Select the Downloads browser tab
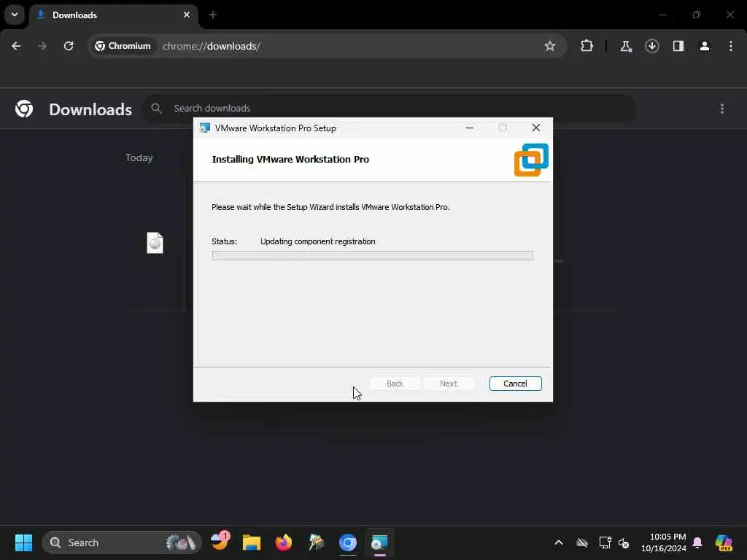 115,15
